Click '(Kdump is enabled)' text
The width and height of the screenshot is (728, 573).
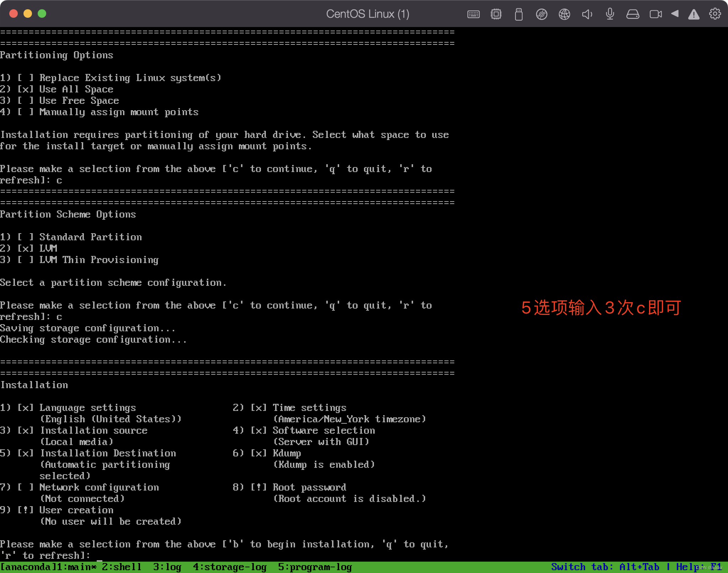[323, 465]
